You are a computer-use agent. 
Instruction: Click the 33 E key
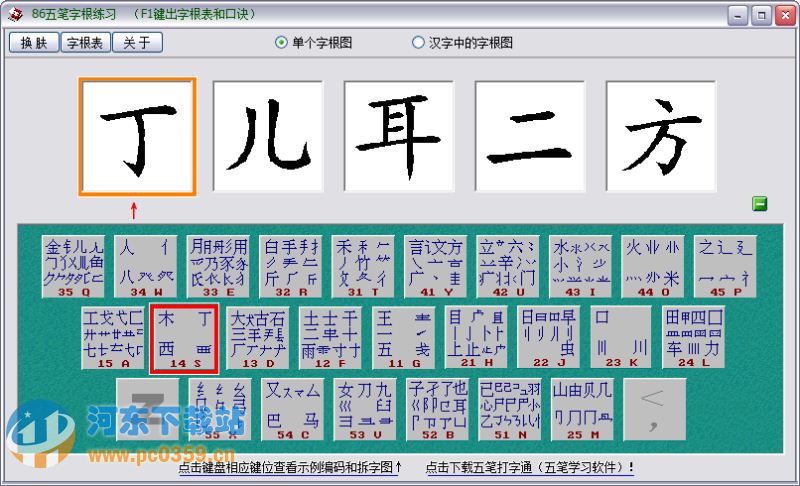coord(218,267)
